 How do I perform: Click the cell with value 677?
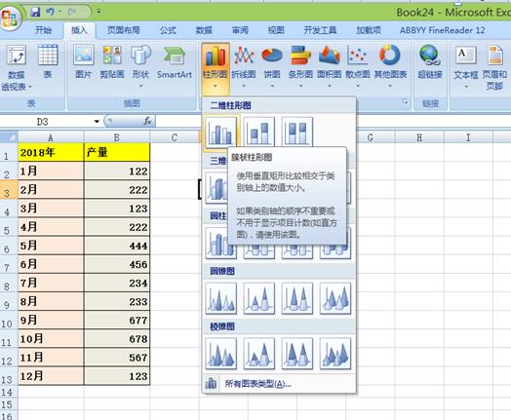[117, 320]
